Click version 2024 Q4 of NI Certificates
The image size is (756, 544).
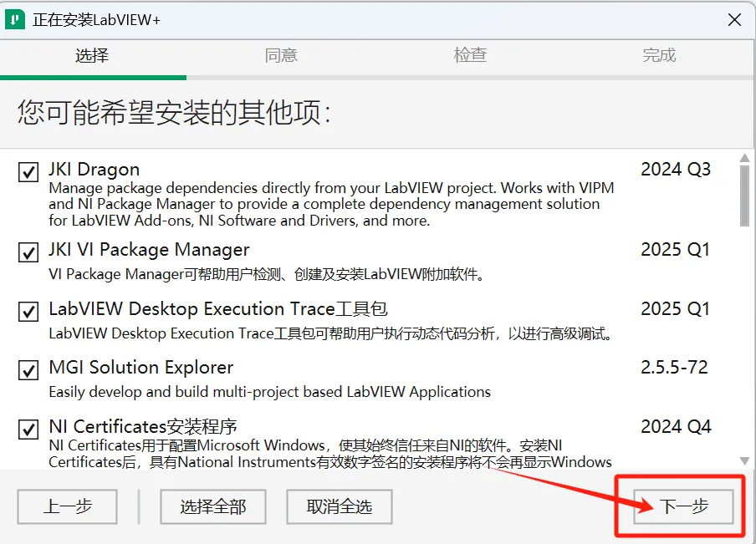(676, 427)
